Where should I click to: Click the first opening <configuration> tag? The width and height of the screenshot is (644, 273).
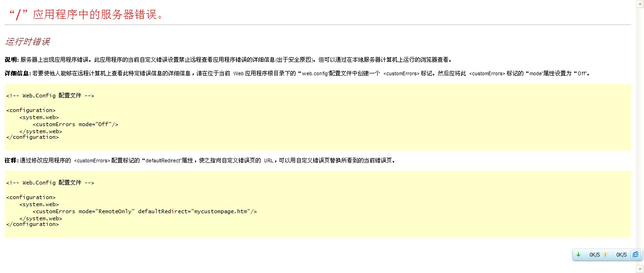[31, 111]
